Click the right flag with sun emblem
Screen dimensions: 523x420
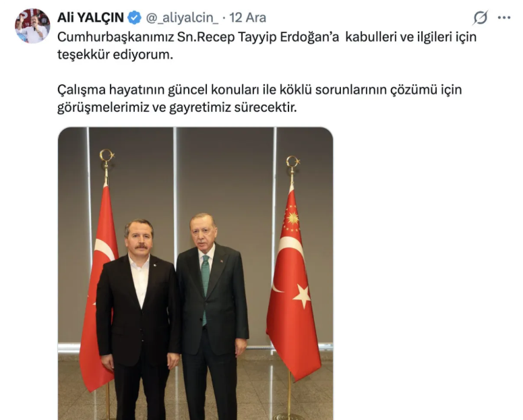click(x=293, y=284)
